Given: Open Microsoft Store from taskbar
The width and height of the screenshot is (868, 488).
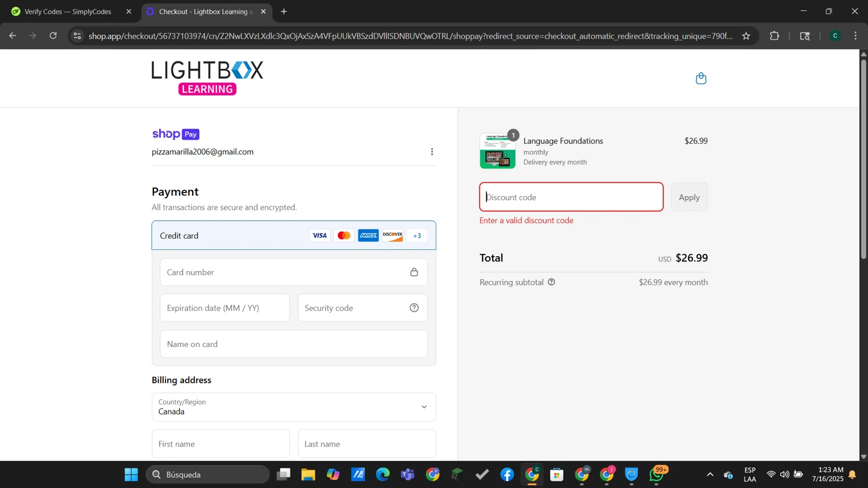Looking at the screenshot, I should pyautogui.click(x=557, y=475).
